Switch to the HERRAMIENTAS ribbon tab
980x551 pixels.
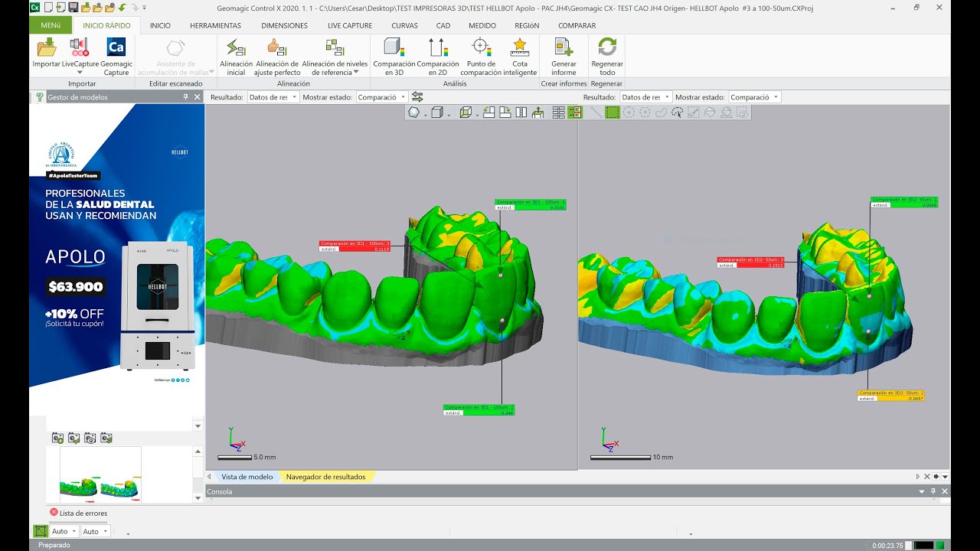click(x=215, y=25)
